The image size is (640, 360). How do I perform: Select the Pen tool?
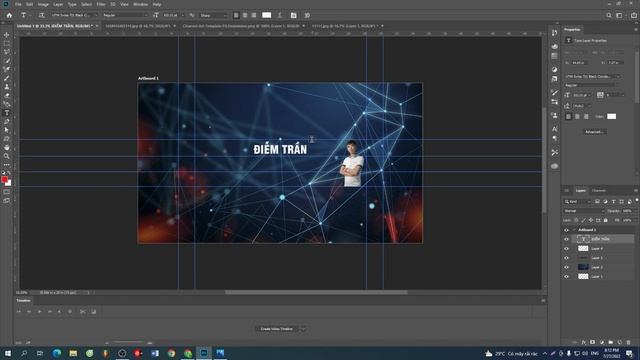point(7,121)
